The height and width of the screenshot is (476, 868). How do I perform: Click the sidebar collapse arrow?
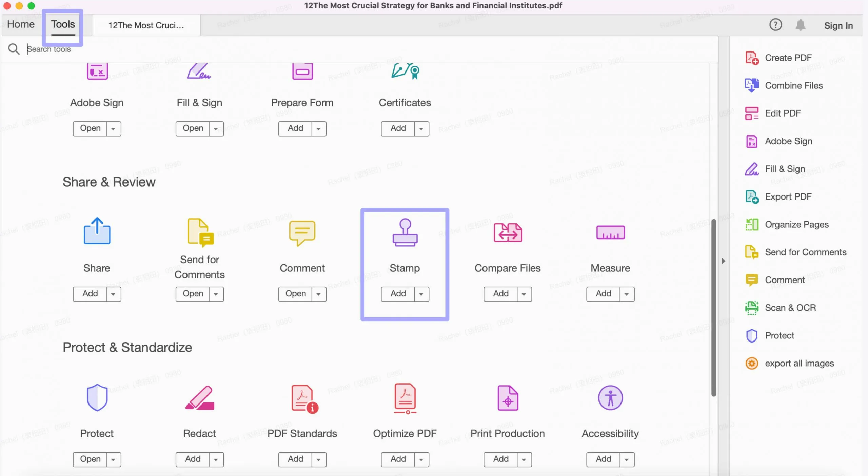(x=723, y=260)
